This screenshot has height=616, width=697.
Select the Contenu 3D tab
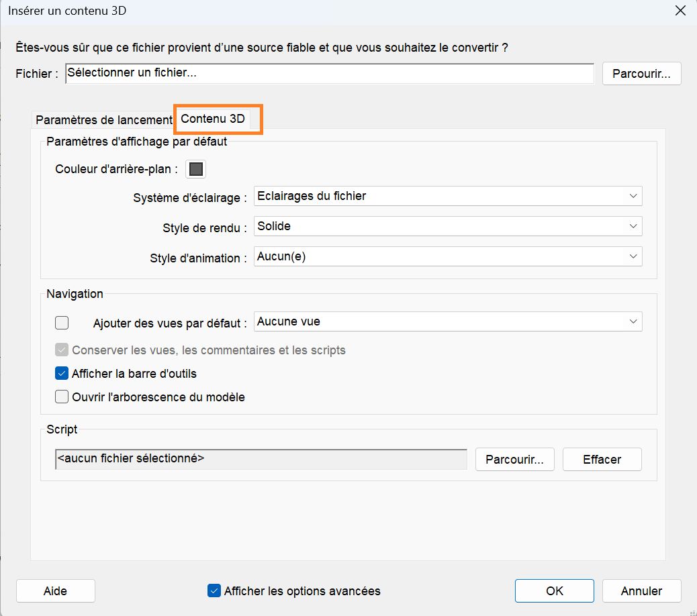(213, 119)
